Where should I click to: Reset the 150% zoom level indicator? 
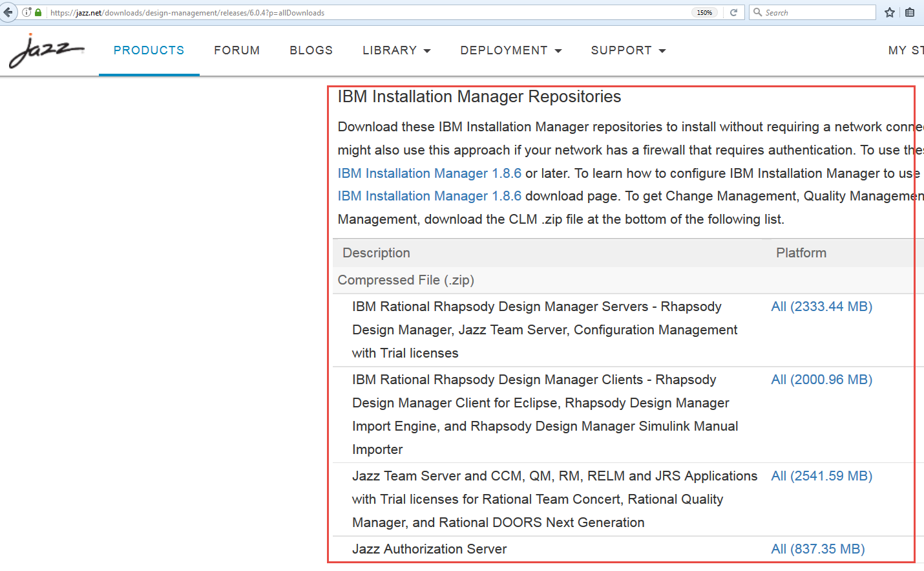click(704, 12)
